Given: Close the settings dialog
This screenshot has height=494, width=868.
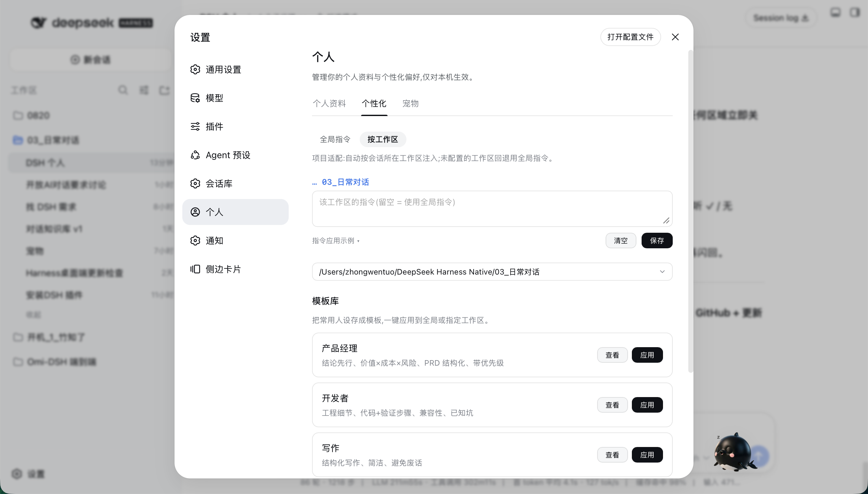Looking at the screenshot, I should 675,37.
